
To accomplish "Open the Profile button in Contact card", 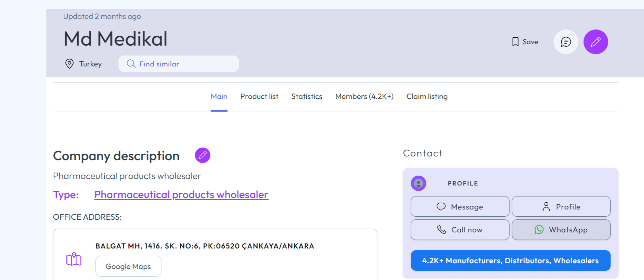I will coord(561,207).
